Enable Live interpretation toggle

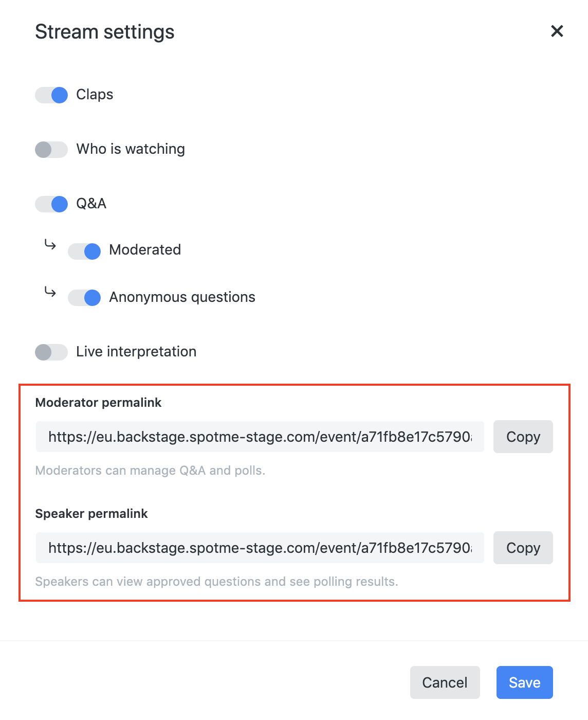51,352
